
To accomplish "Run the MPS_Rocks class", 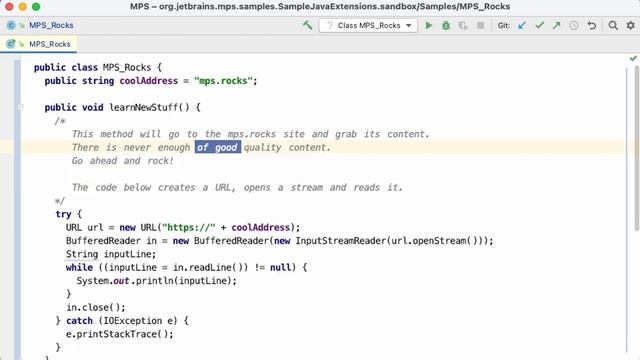I will tap(429, 25).
